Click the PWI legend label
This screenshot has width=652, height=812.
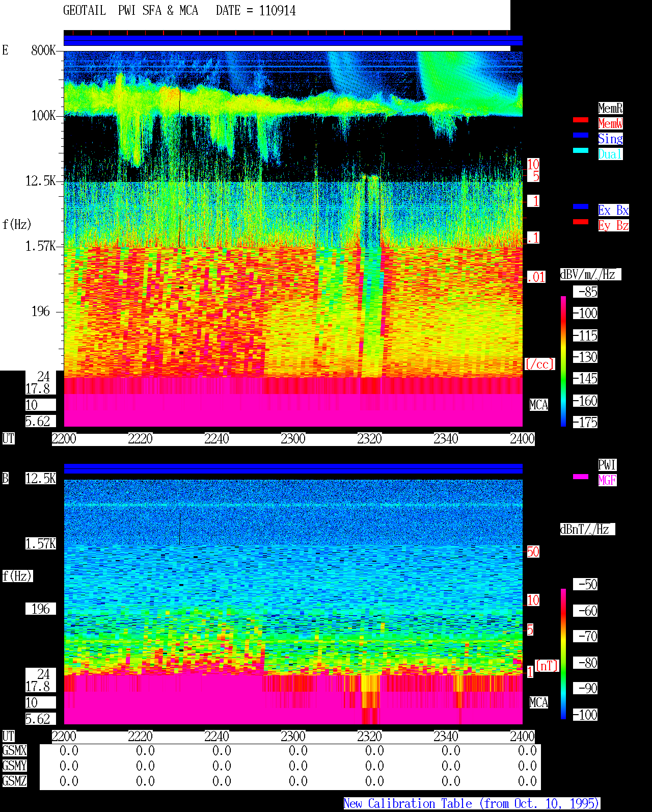click(x=607, y=465)
